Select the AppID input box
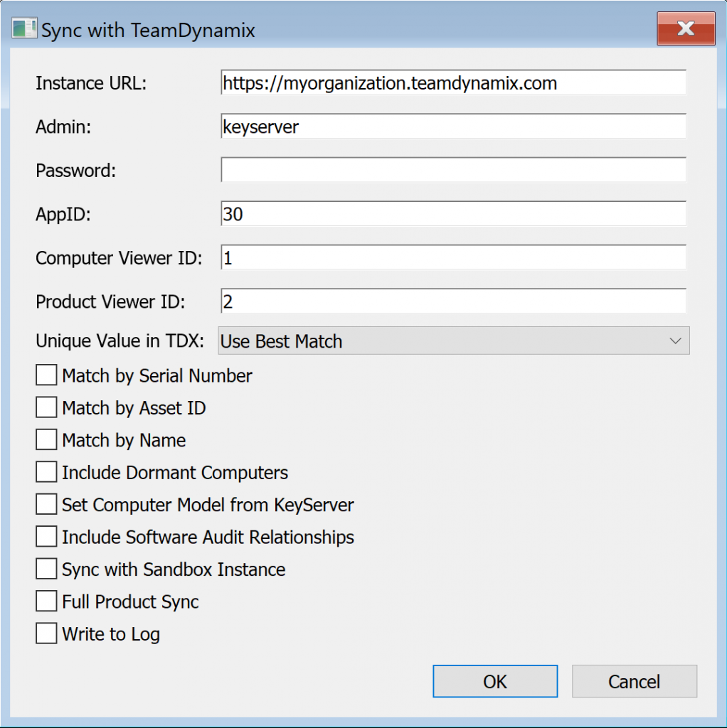Screen dimensions: 727x728 [x=453, y=213]
